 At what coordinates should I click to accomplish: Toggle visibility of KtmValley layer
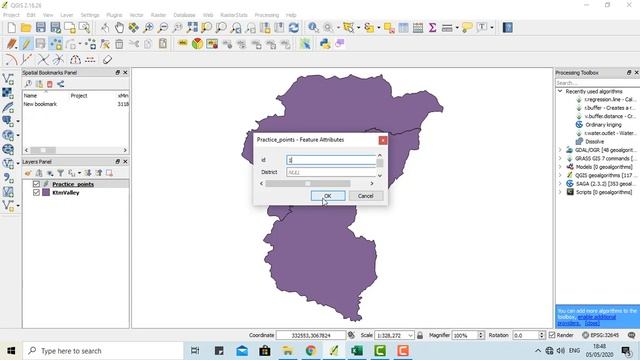pos(36,193)
